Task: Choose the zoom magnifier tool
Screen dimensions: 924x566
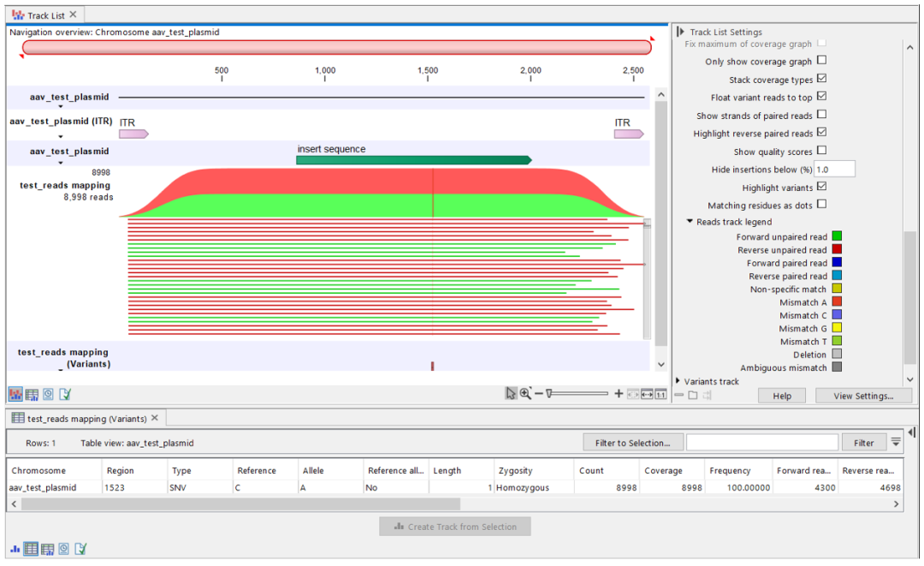Action: click(x=524, y=393)
